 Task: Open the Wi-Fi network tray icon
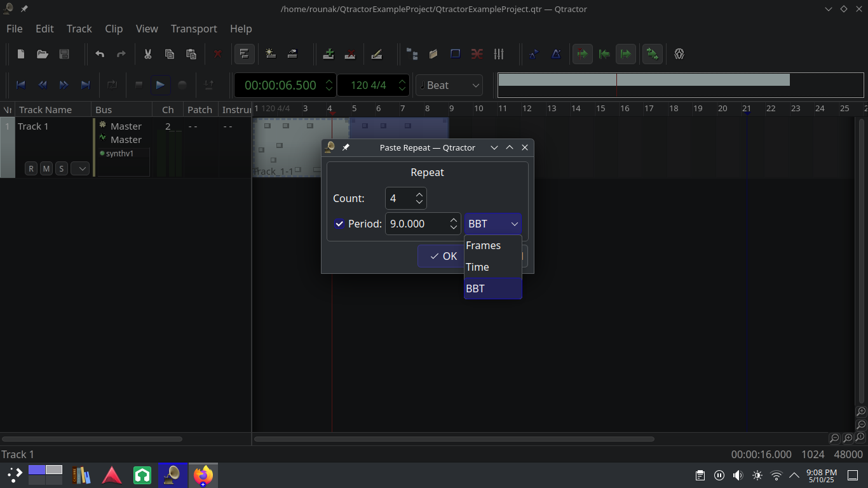[x=776, y=475]
